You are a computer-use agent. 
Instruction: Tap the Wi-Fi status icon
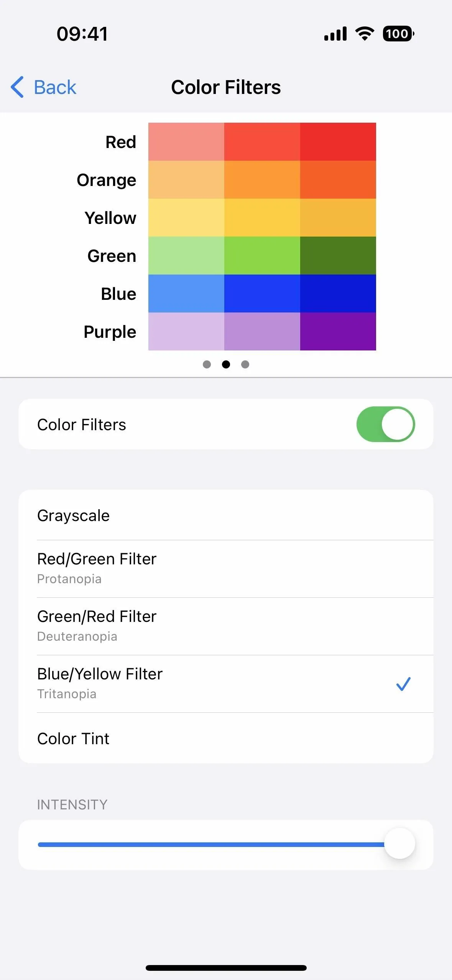pos(365,34)
